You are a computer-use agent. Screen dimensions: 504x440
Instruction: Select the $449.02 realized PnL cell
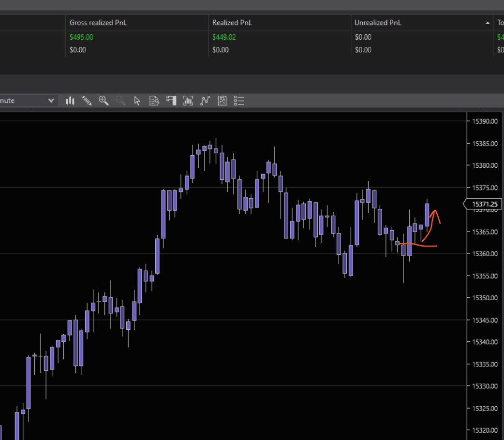[x=224, y=37]
